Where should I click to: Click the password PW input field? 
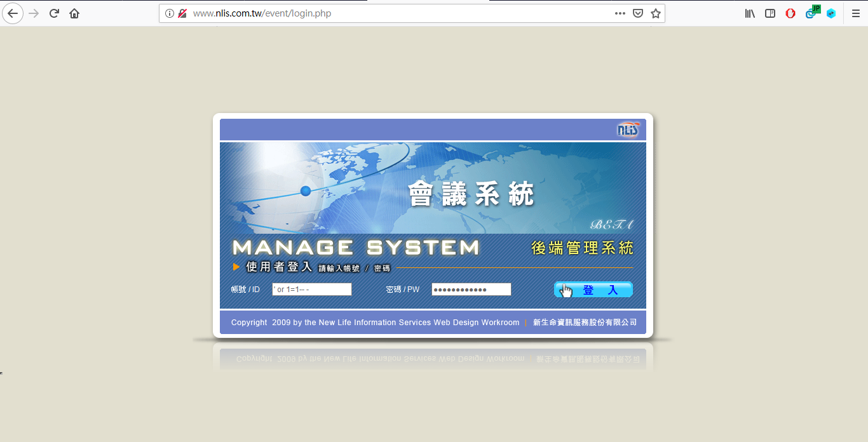(x=471, y=290)
